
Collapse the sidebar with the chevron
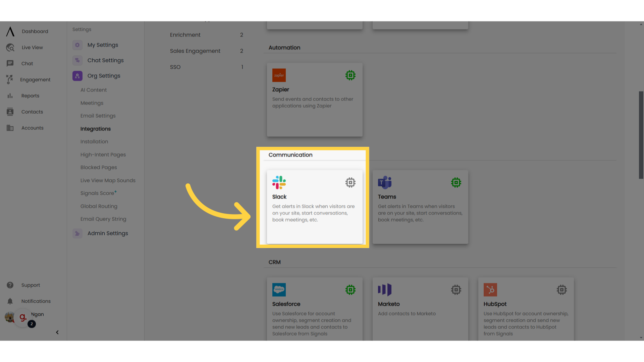click(x=57, y=333)
